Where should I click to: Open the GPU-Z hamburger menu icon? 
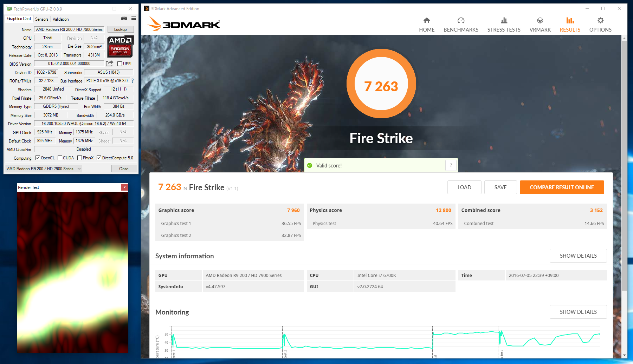(x=134, y=18)
